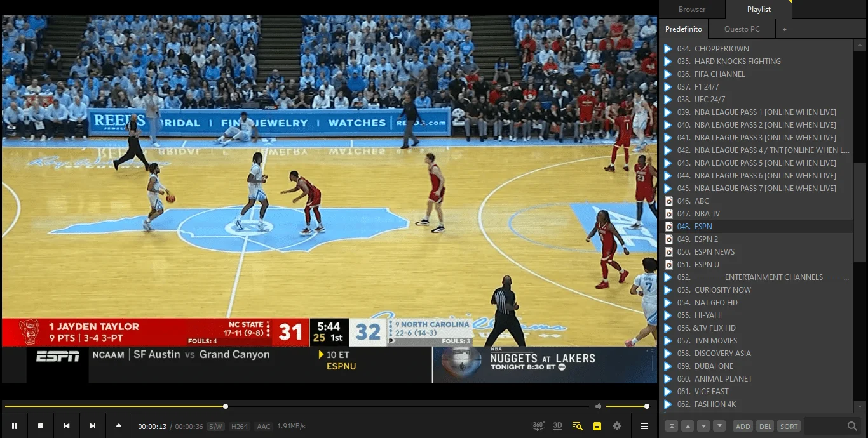This screenshot has height=438, width=868.
Task: Select 055. HI-YAH! channel
Action: point(756,315)
